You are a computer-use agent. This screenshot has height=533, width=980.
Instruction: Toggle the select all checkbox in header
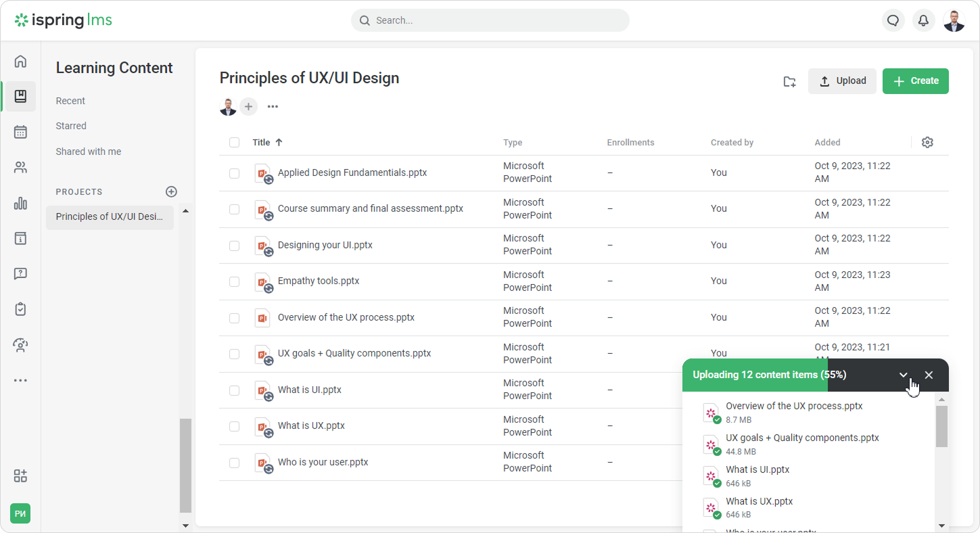tap(234, 142)
